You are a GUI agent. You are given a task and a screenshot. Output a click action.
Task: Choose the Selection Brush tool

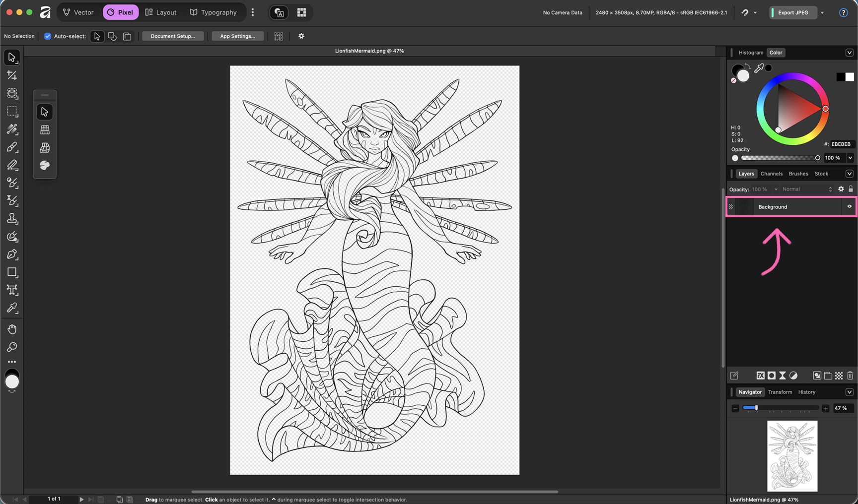(12, 93)
